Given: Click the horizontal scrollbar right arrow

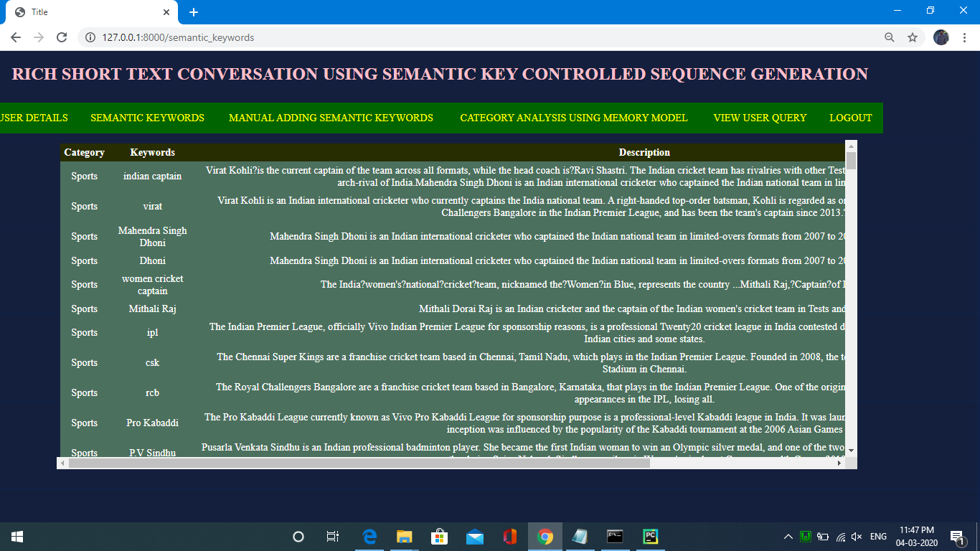Looking at the screenshot, I should (839, 463).
